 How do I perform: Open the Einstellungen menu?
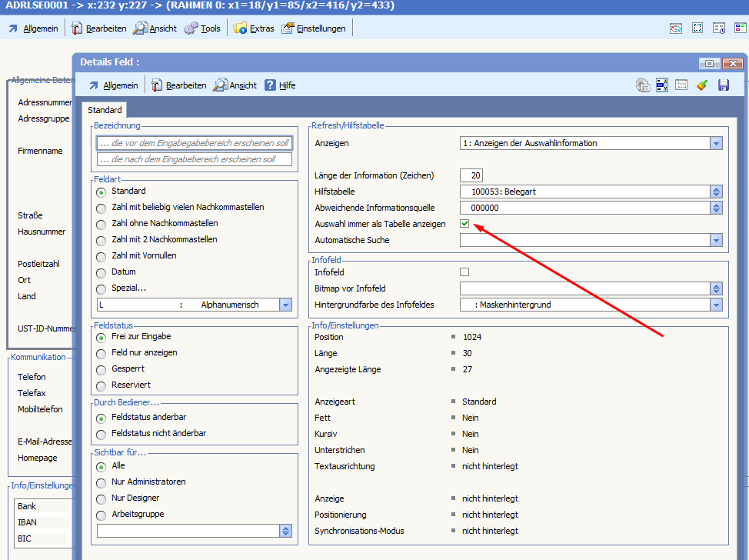point(314,28)
